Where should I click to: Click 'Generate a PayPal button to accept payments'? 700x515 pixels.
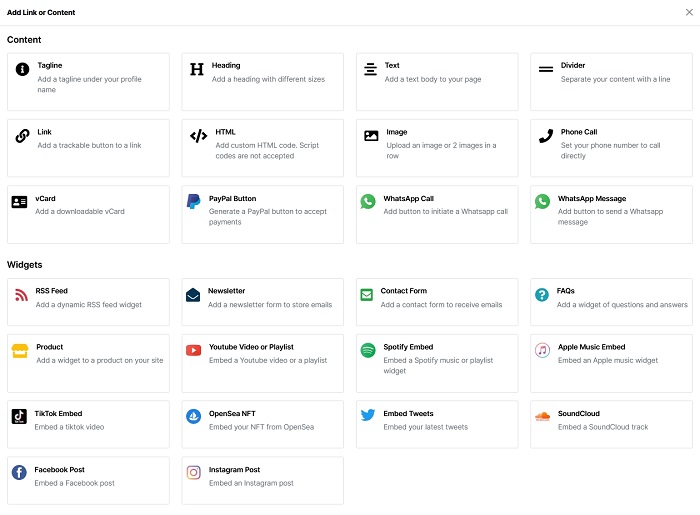(x=268, y=217)
